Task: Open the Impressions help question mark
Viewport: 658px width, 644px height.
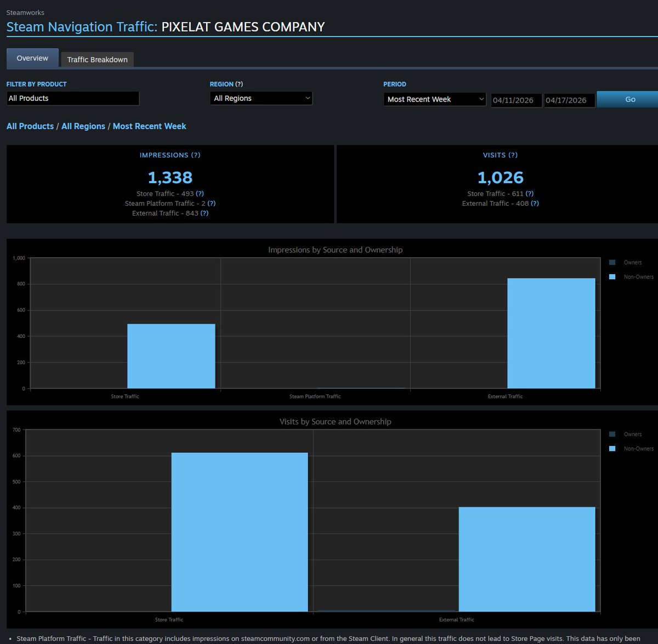Action: 196,155
